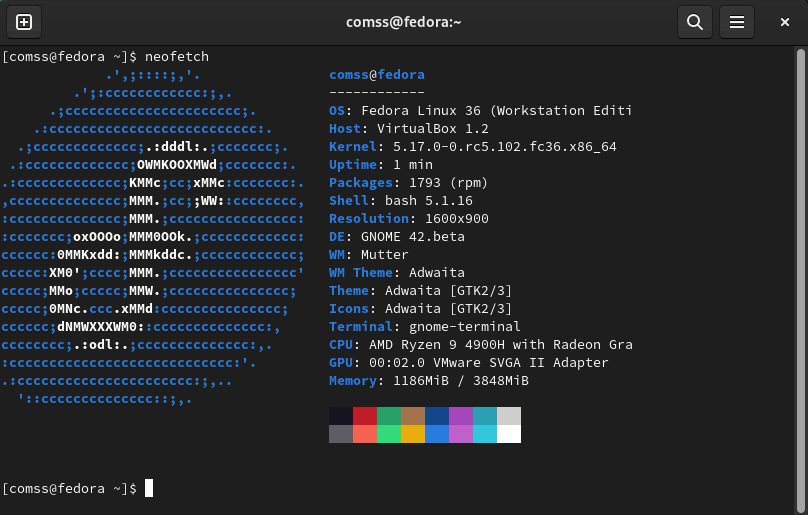The width and height of the screenshot is (808, 515).
Task: Click the cursor at the bottom prompt
Action: coord(149,488)
